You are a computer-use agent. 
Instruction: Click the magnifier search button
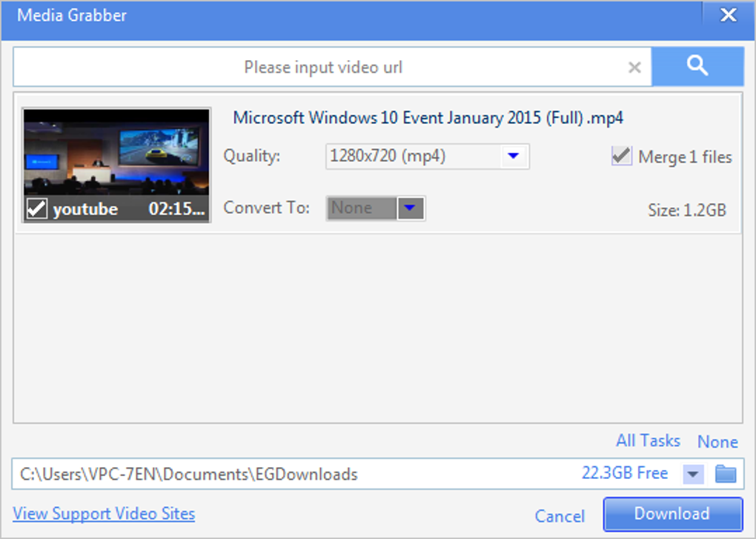(x=697, y=67)
